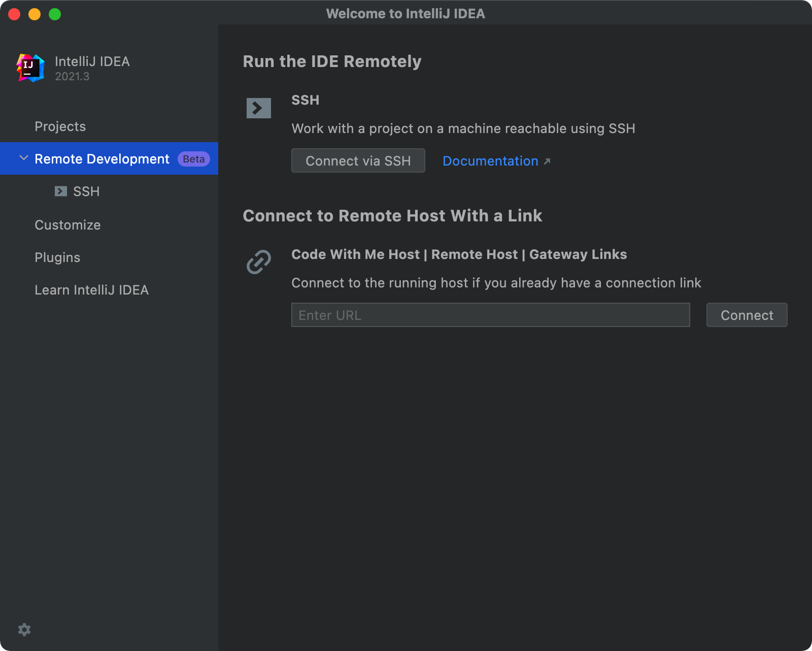Click the Enter URL input field
Image resolution: width=812 pixels, height=651 pixels.
(490, 315)
